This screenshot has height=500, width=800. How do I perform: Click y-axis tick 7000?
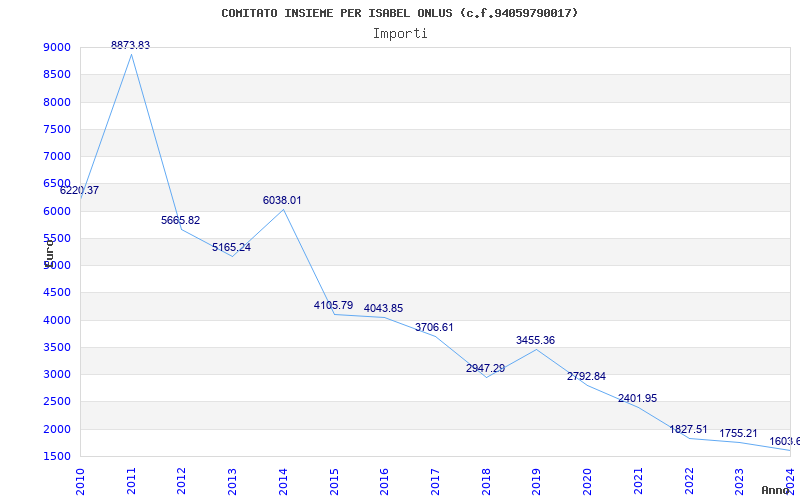[57, 156]
